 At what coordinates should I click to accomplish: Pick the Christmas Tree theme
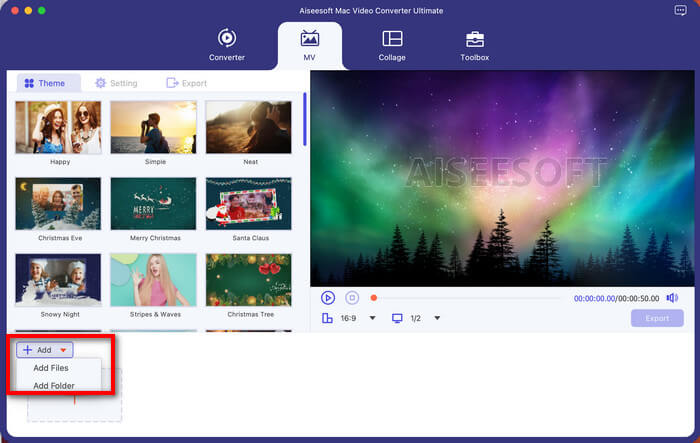(249, 280)
